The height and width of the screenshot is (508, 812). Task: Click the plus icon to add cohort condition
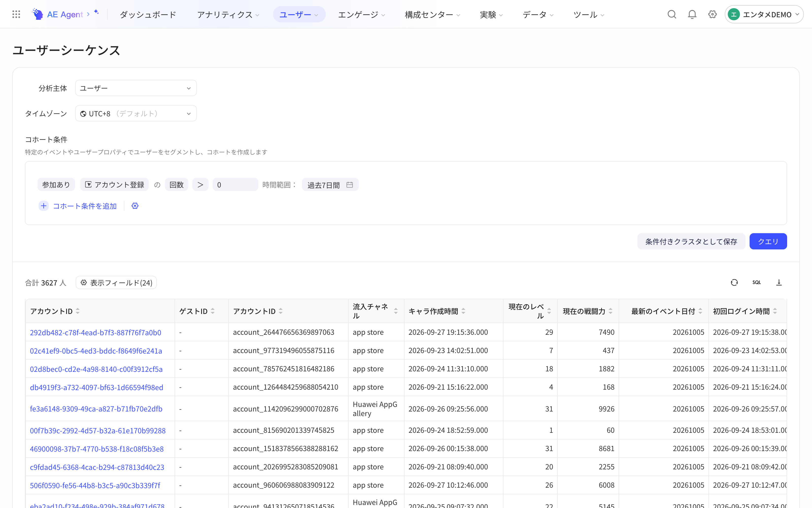(44, 206)
